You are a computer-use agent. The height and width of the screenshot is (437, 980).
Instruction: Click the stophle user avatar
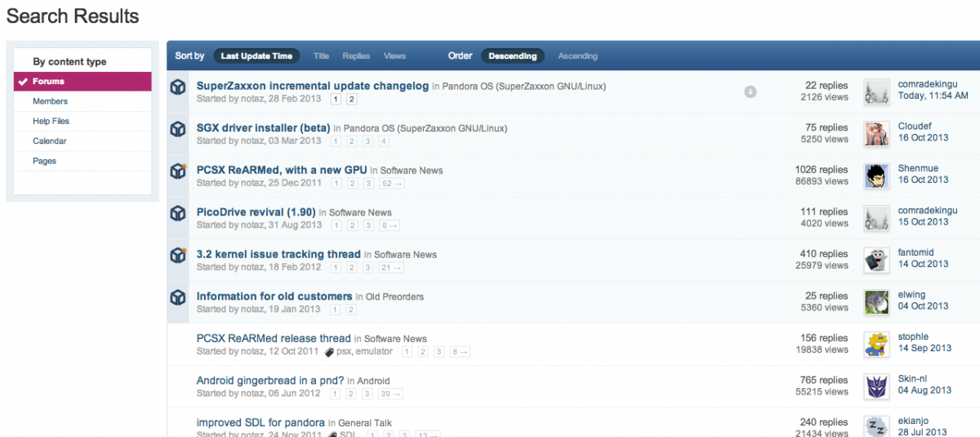point(876,344)
